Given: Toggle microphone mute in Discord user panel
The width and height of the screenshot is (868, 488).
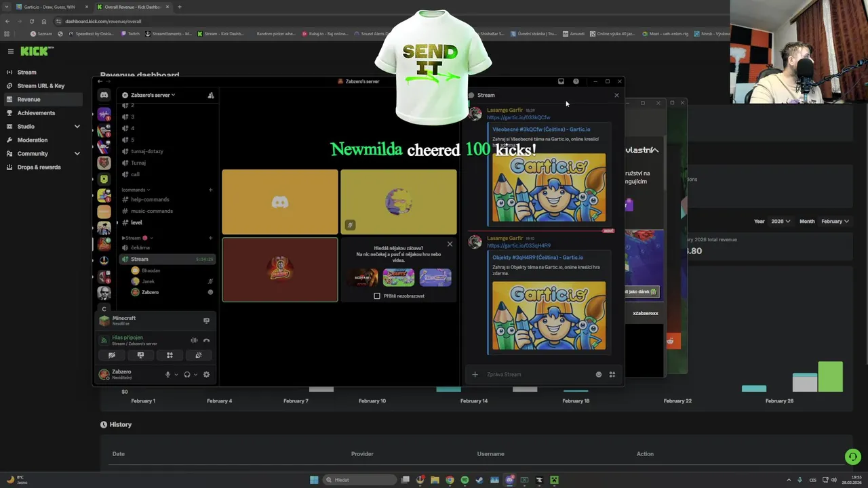Looking at the screenshot, I should [167, 374].
